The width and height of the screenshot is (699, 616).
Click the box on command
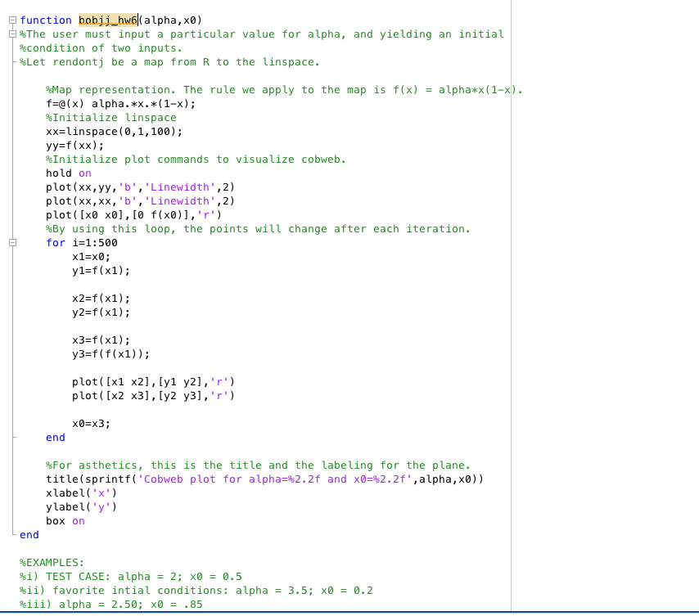coord(65,520)
